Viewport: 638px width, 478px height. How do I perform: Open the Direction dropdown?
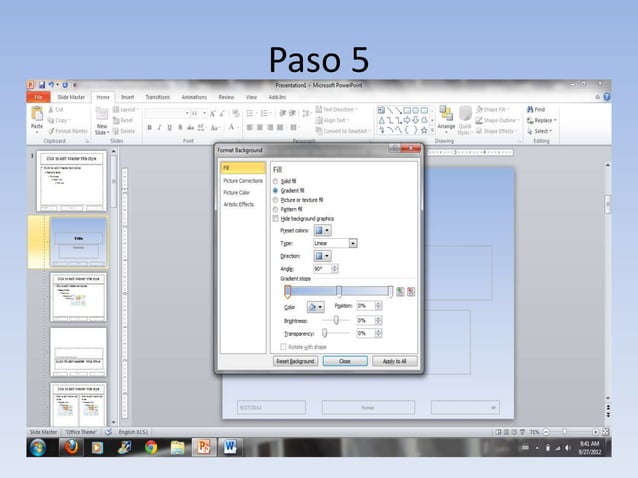tap(322, 256)
